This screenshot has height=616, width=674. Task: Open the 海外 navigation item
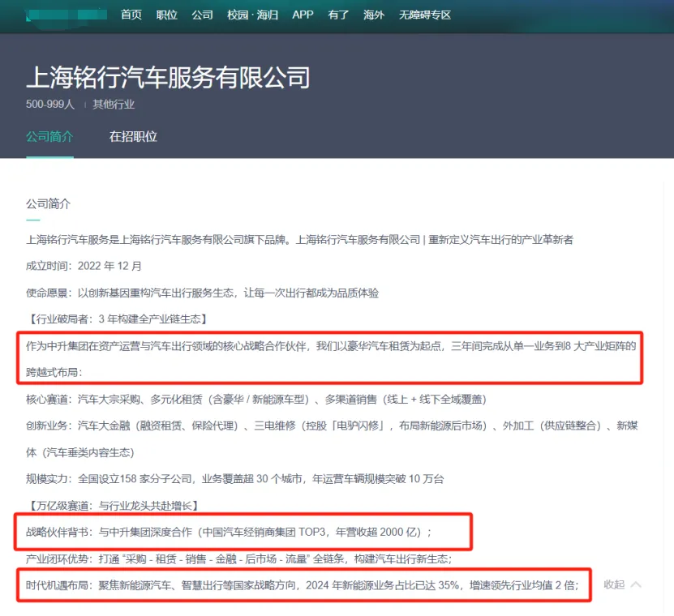pyautogui.click(x=373, y=15)
